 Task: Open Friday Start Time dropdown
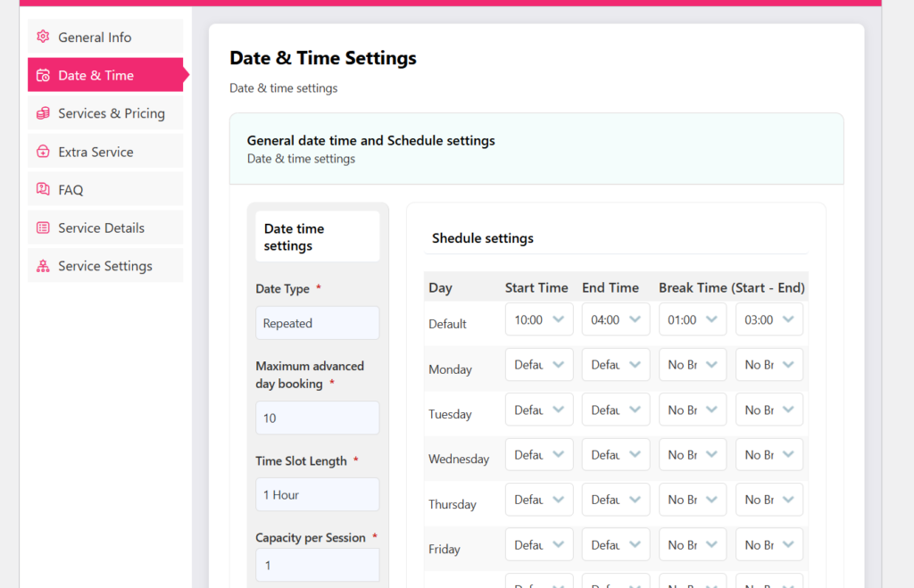(539, 544)
